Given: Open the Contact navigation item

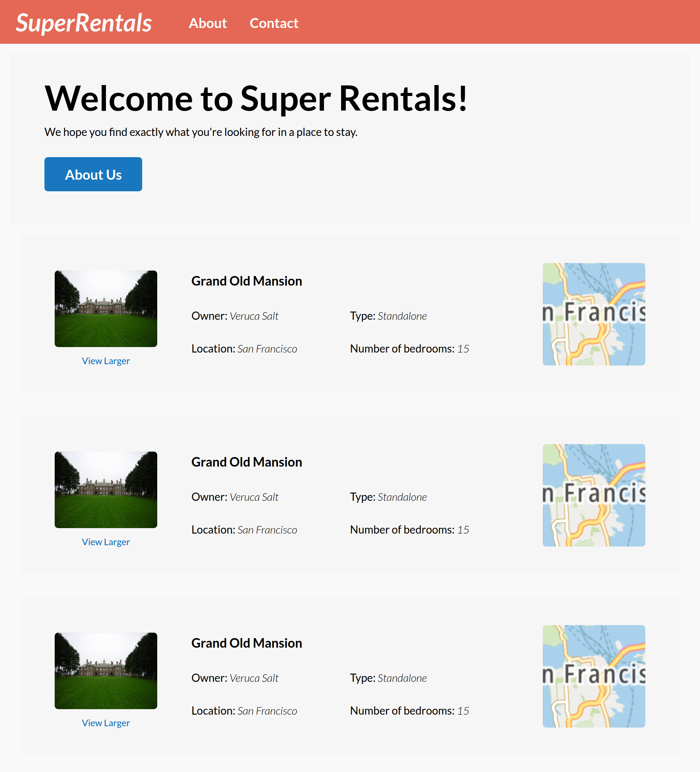Looking at the screenshot, I should pos(274,23).
